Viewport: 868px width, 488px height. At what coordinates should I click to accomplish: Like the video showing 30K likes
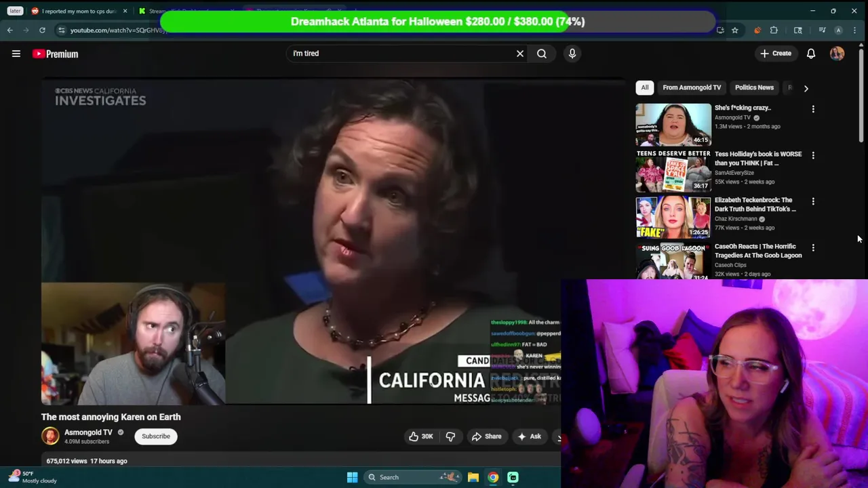[x=421, y=436]
